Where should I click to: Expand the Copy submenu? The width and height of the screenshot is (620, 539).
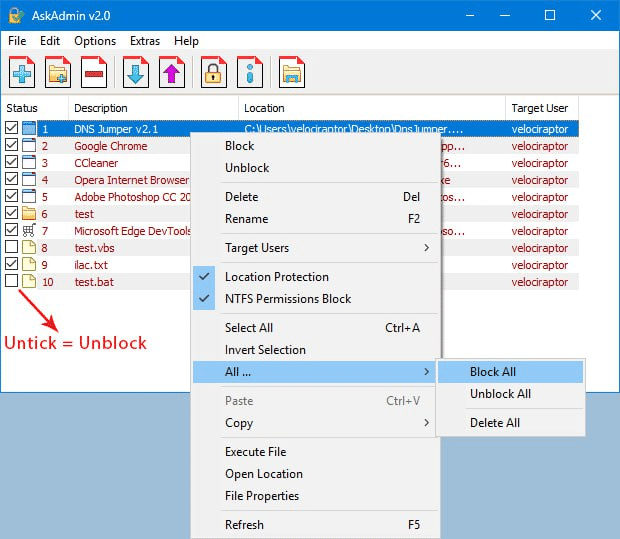tap(315, 423)
